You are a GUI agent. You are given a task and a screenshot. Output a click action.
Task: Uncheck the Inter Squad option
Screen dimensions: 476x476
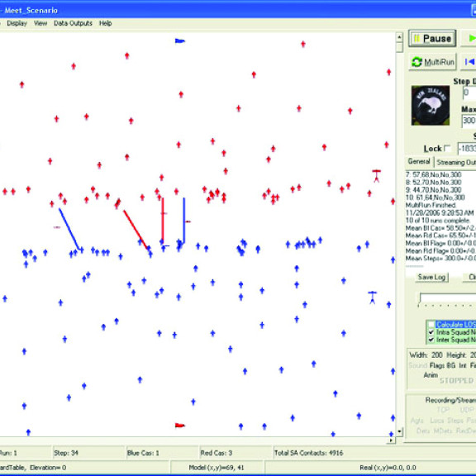(x=431, y=340)
